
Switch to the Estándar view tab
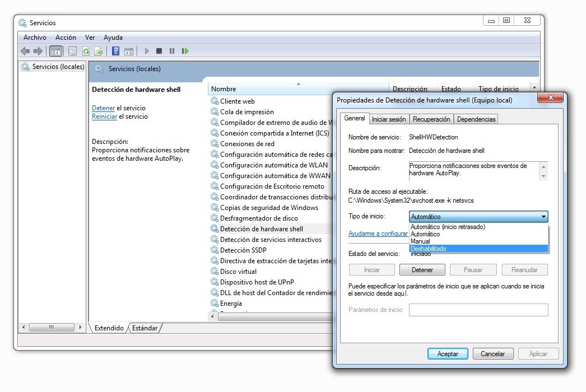(145, 328)
